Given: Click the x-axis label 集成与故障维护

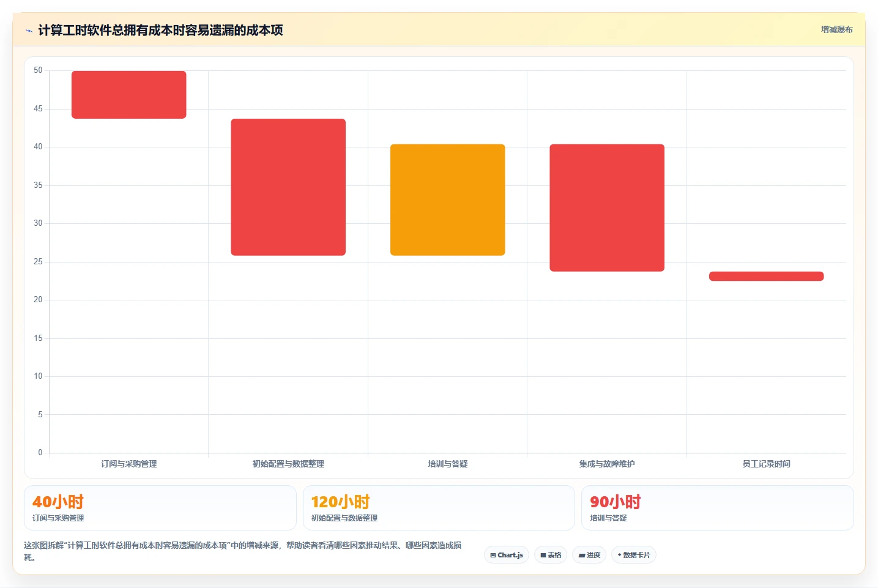Looking at the screenshot, I should pyautogui.click(x=607, y=464).
